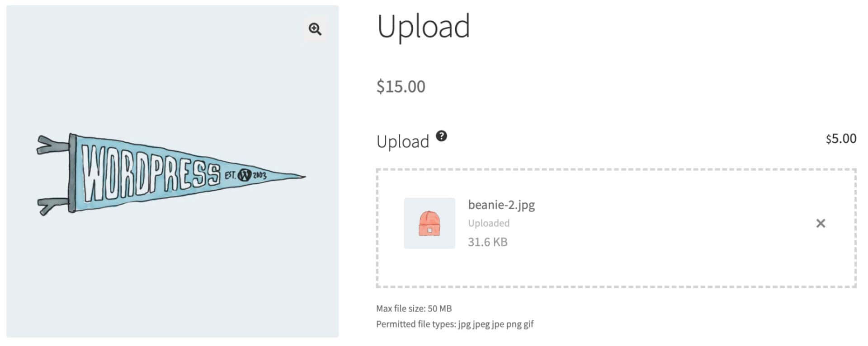Click the $15.00 product price
The width and height of the screenshot is (868, 346).
(x=400, y=87)
